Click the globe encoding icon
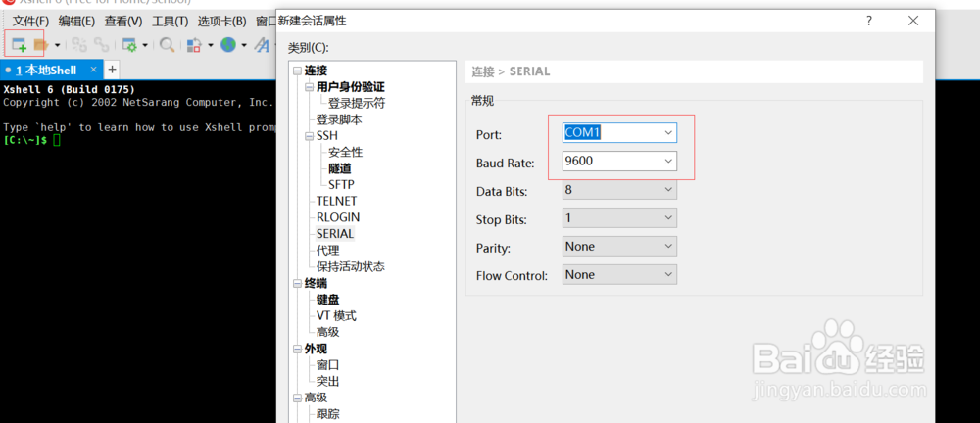The image size is (980, 423). tap(228, 45)
